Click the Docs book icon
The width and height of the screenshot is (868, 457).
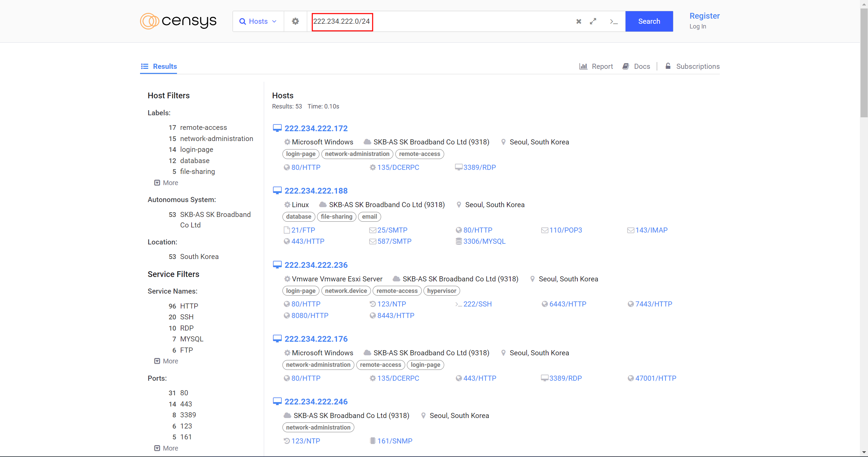point(626,66)
